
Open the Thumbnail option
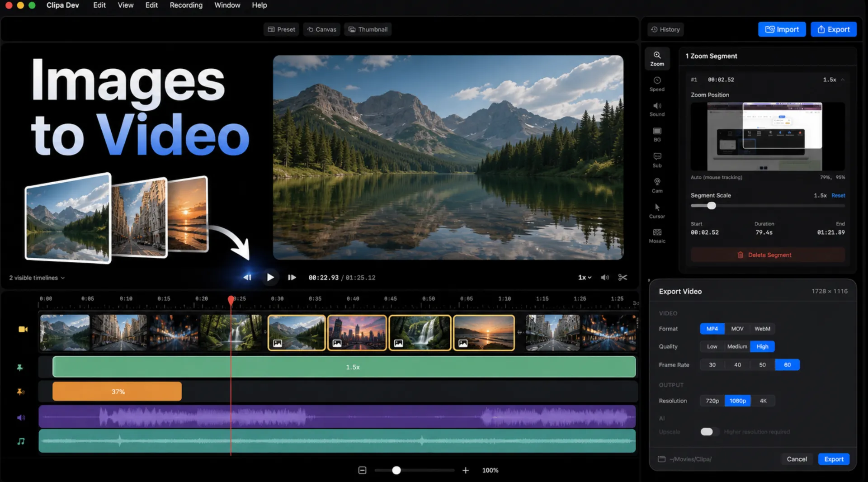pos(368,29)
